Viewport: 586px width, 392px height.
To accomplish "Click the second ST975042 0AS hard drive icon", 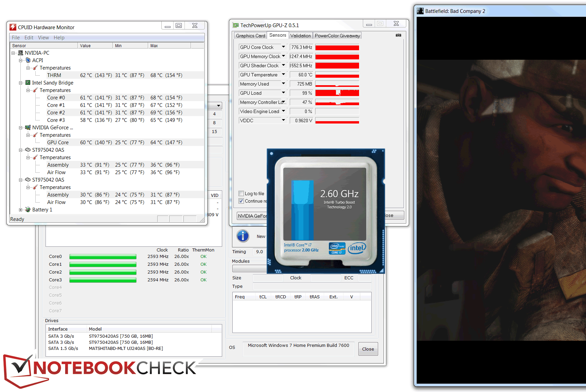I will 28,180.
